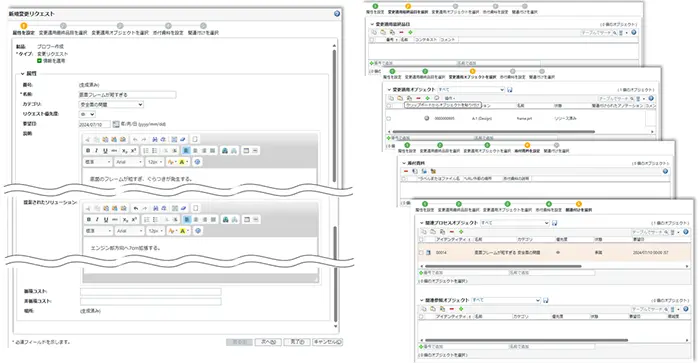700x363 pixels.
Task: Toggle select-all checkbox in related reference objects header
Action: [x=421, y=317]
